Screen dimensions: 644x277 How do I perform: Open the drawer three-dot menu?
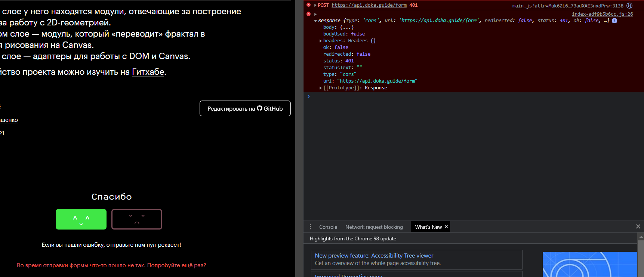pos(310,227)
